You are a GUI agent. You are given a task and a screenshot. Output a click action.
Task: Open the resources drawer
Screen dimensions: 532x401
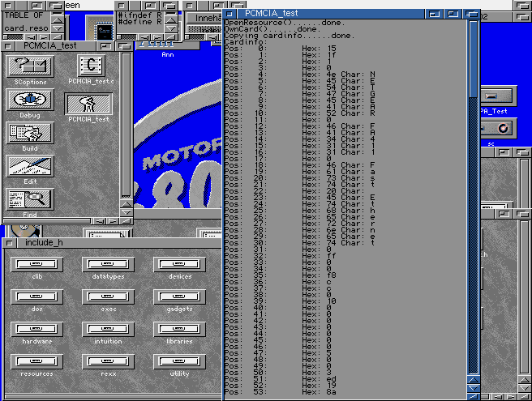click(36, 361)
